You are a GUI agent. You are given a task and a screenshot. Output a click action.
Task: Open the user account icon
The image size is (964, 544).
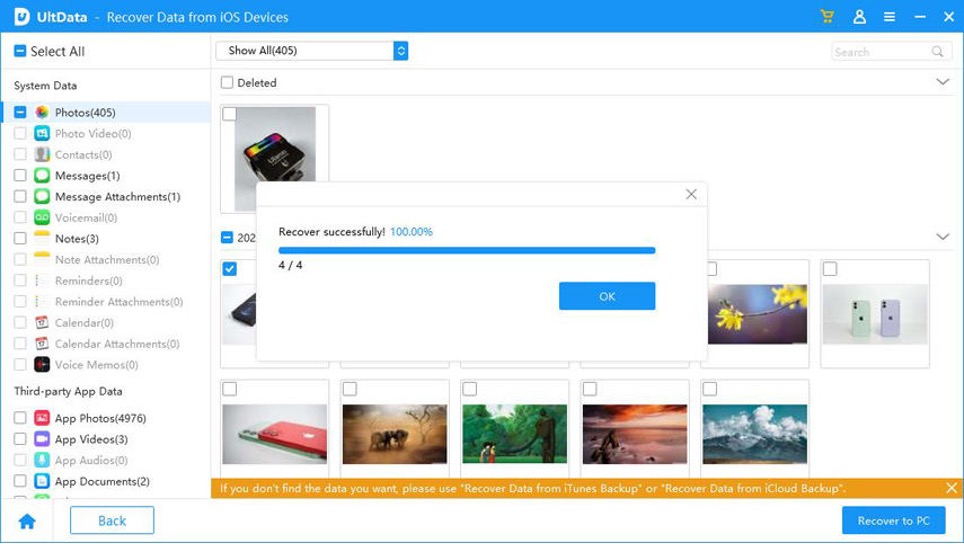point(859,17)
